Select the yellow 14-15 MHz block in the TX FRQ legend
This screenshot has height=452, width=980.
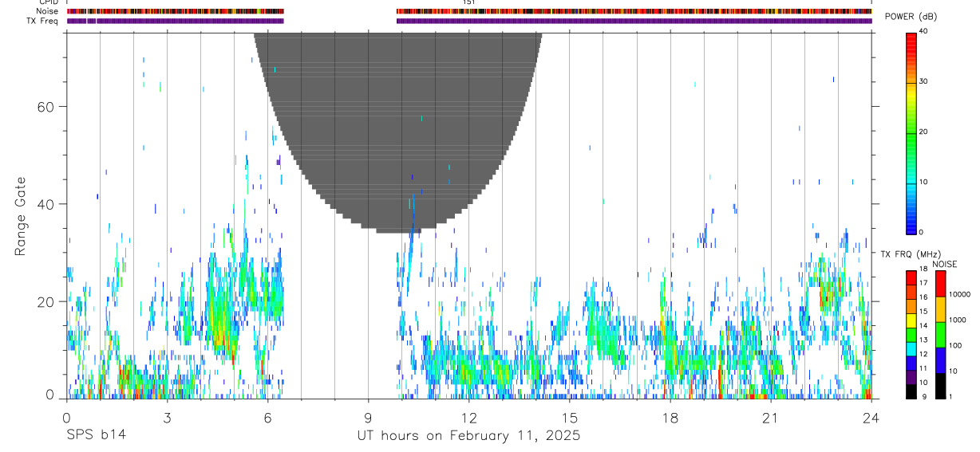pyautogui.click(x=911, y=320)
